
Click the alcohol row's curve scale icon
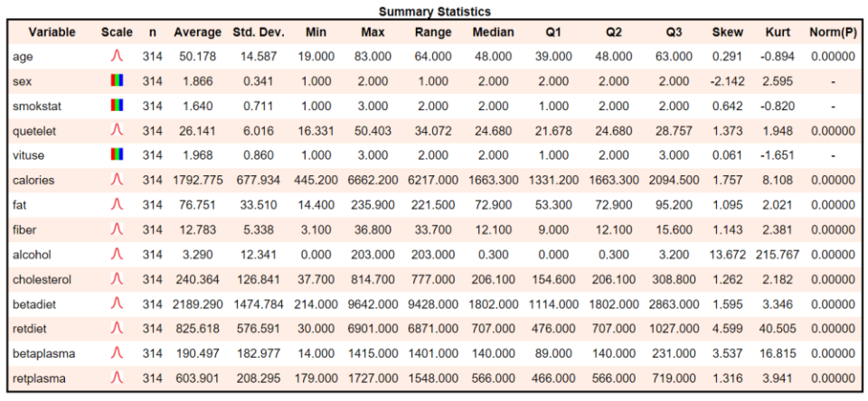tap(117, 255)
